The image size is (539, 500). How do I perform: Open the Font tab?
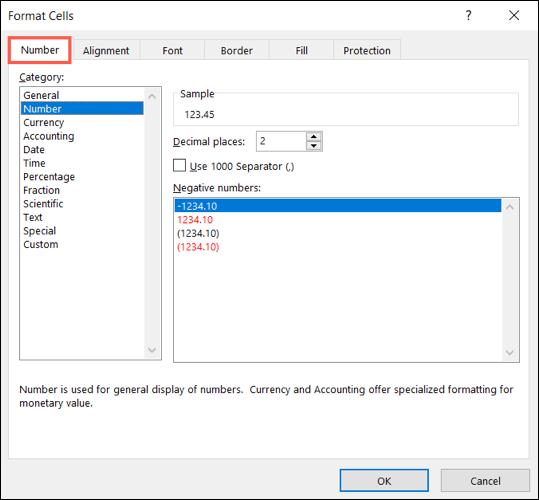click(172, 51)
